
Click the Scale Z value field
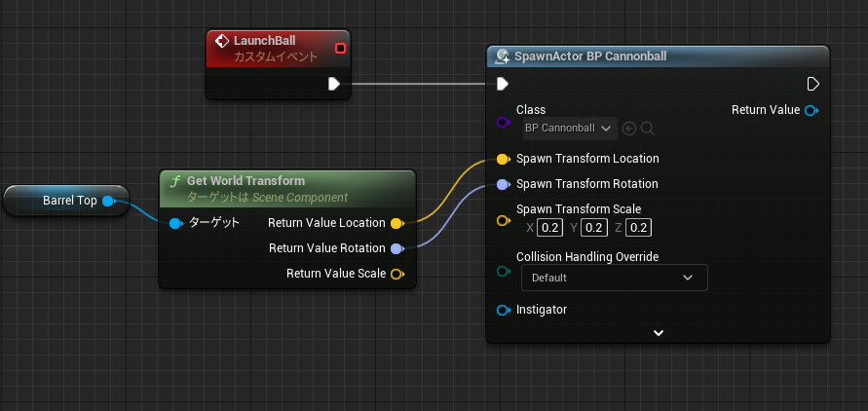[639, 227]
